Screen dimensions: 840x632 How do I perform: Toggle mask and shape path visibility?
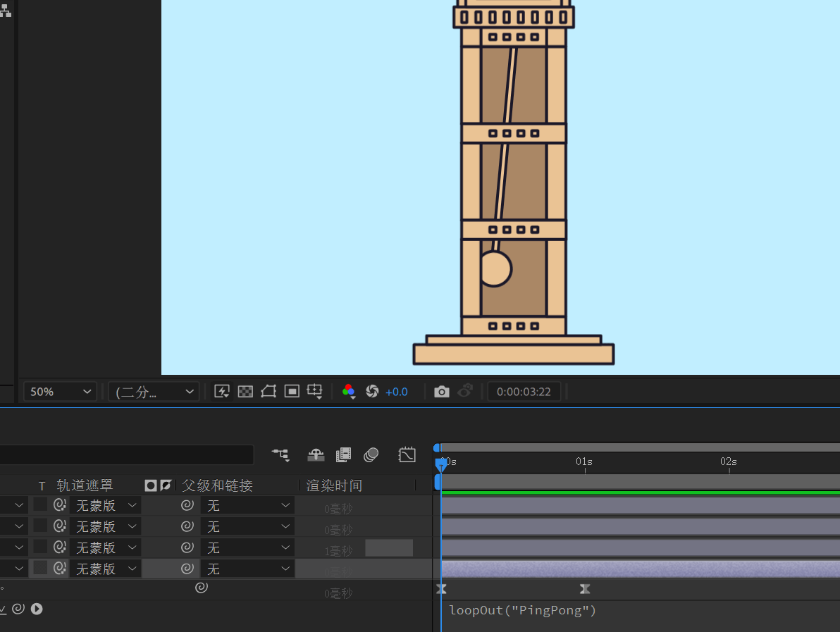pyautogui.click(x=268, y=392)
